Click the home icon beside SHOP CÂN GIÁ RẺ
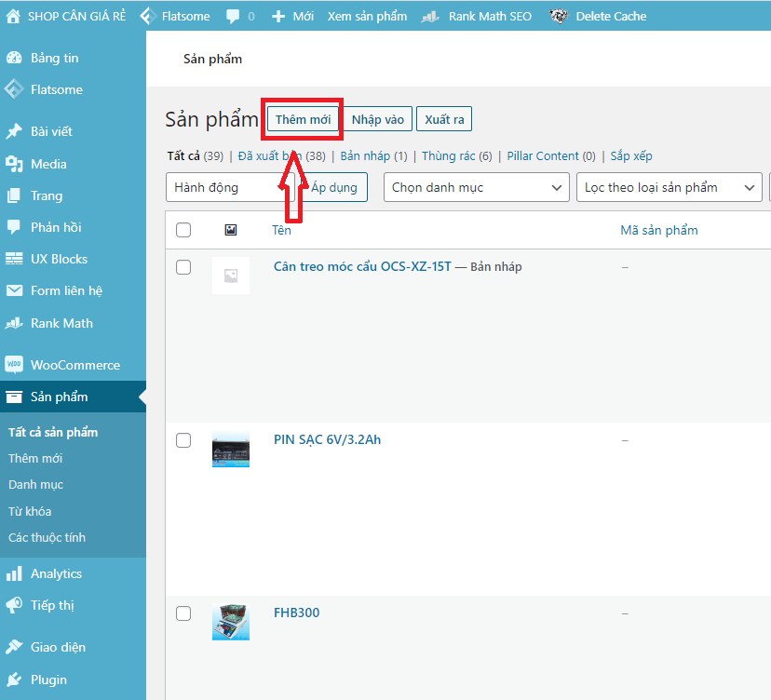 click(13, 16)
